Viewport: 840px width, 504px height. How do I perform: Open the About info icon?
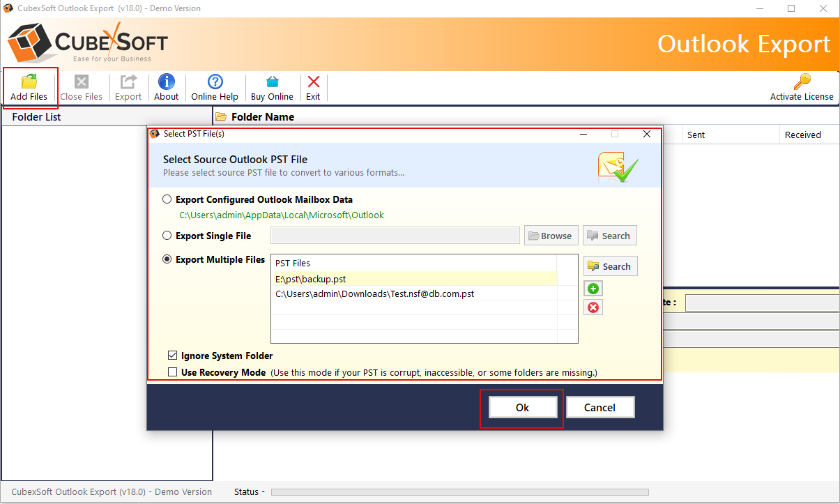pos(167,82)
